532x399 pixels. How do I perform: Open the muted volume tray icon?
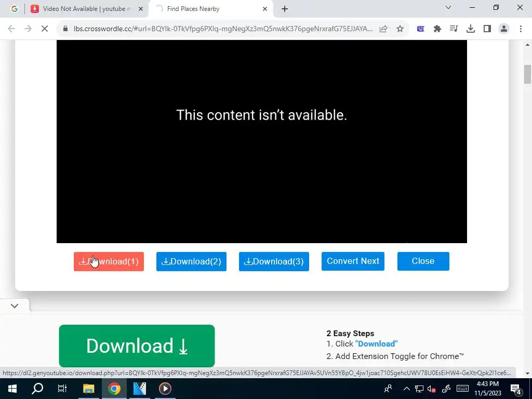click(432, 389)
